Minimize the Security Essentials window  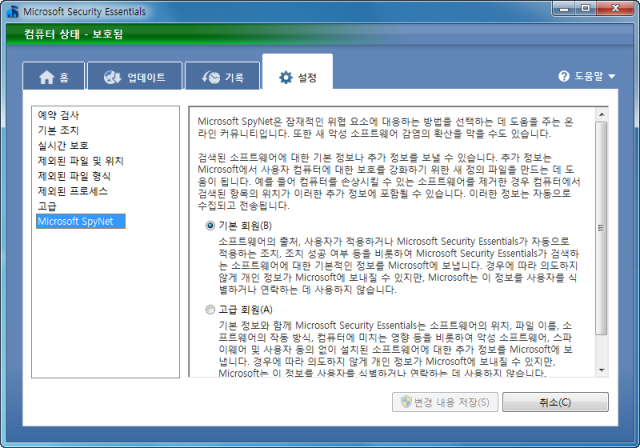(564, 8)
